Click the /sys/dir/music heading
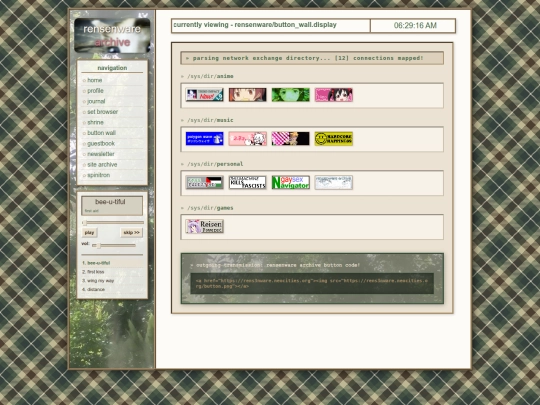The image size is (540, 405). pos(210,120)
